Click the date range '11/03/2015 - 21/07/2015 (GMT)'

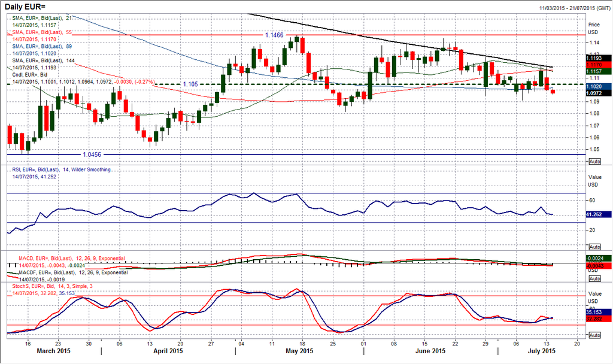point(575,8)
